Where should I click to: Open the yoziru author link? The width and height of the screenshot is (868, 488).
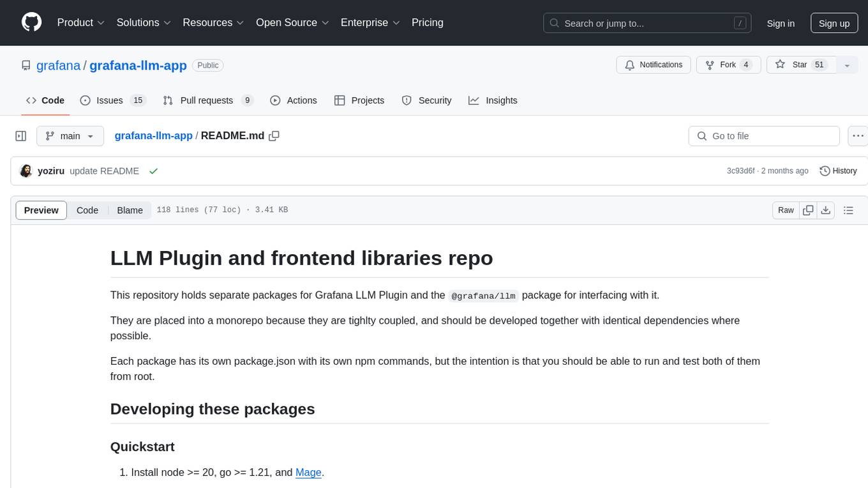[x=51, y=171]
